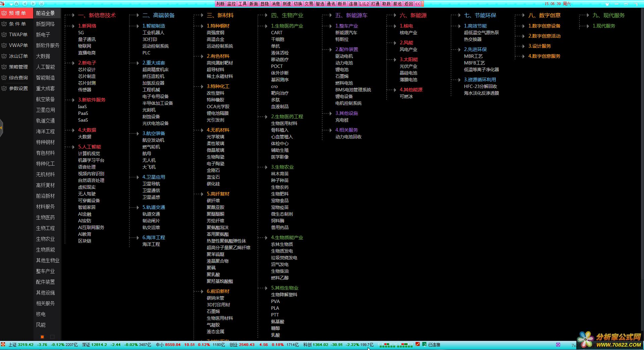Click the icon beside VWAP单 in sidebar

[4, 45]
